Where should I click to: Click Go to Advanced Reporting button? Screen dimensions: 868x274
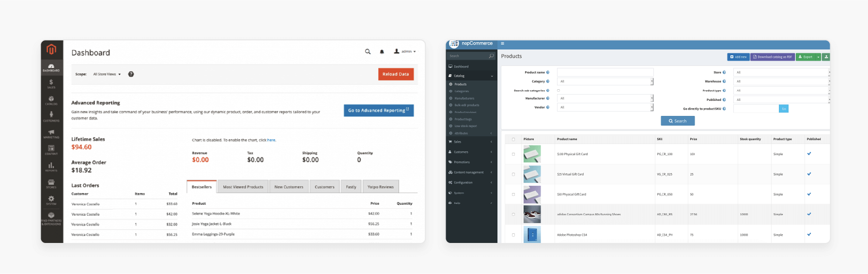pyautogui.click(x=379, y=111)
